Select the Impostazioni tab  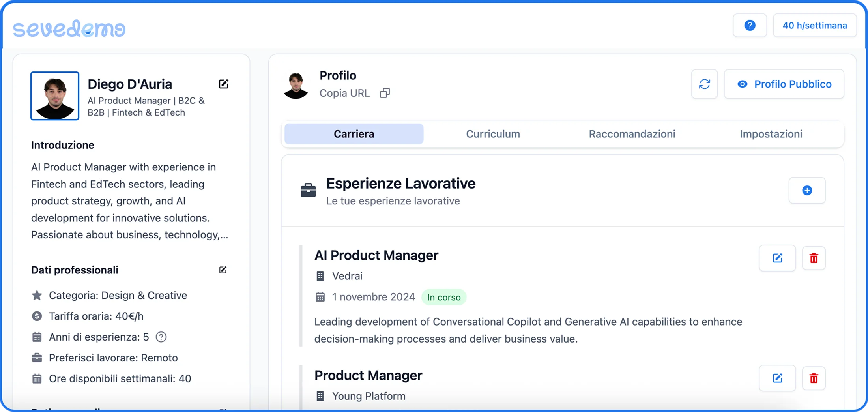(x=771, y=134)
